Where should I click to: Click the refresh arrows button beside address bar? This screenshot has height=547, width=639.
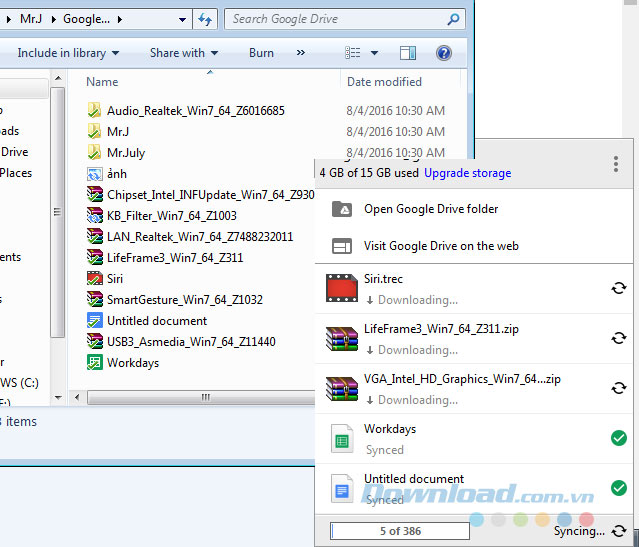coord(205,19)
